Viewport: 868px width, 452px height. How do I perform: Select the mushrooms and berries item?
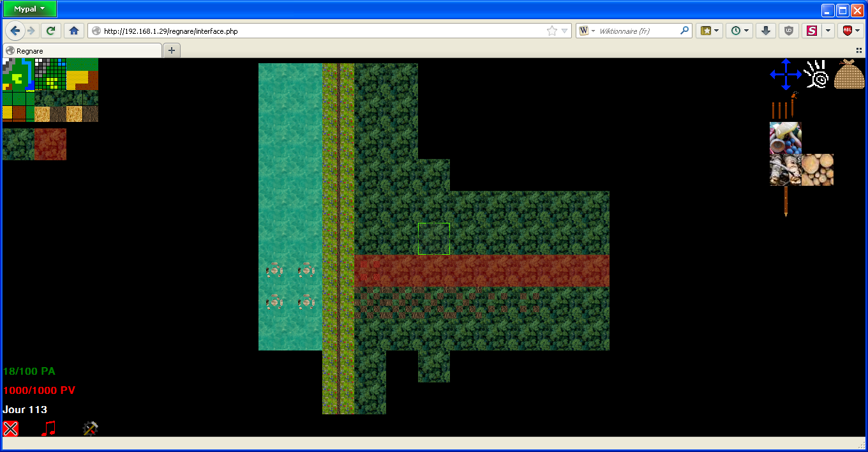coord(785,138)
